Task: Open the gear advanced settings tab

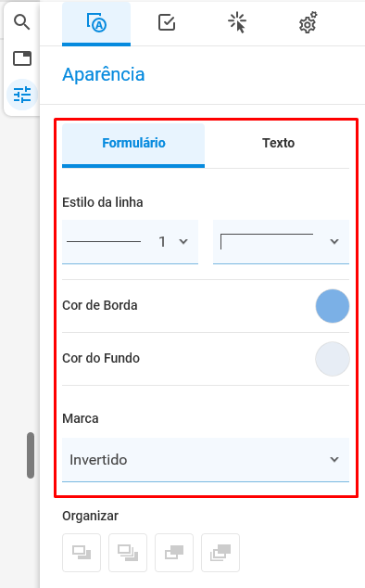Action: (x=308, y=22)
